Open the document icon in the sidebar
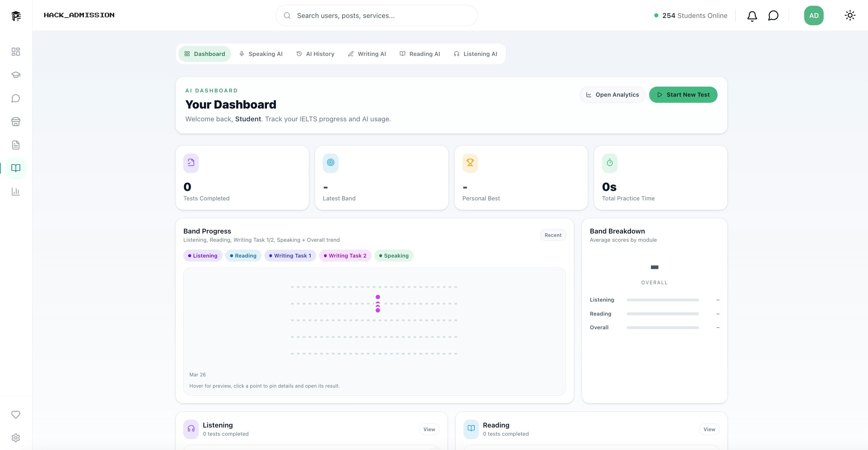Image resolution: width=868 pixels, height=450 pixels. tap(16, 145)
